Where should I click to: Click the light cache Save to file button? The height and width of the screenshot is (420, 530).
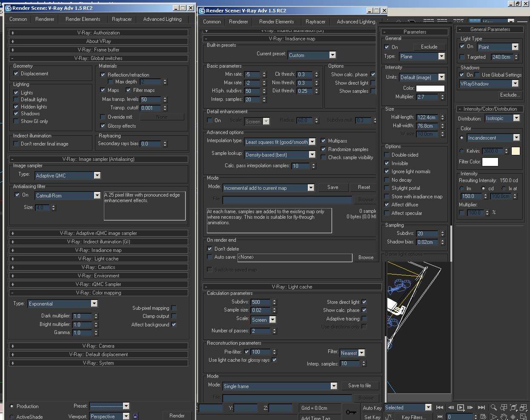click(359, 386)
